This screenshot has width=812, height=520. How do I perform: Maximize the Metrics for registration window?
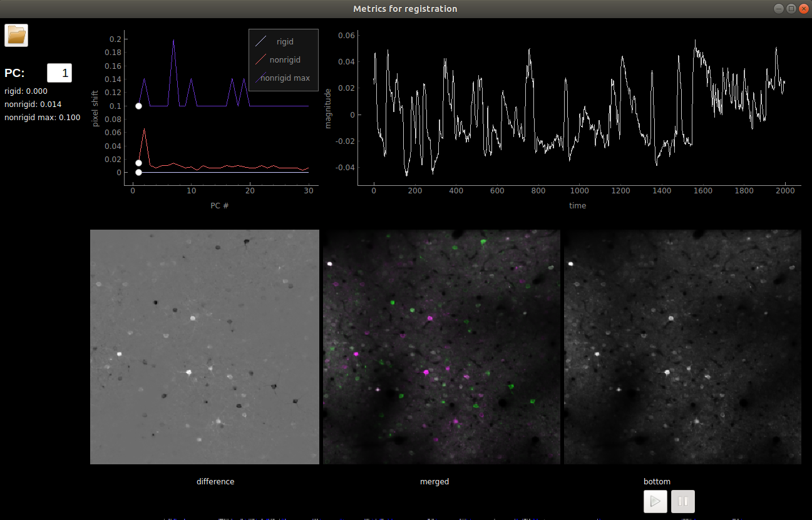[791, 9]
